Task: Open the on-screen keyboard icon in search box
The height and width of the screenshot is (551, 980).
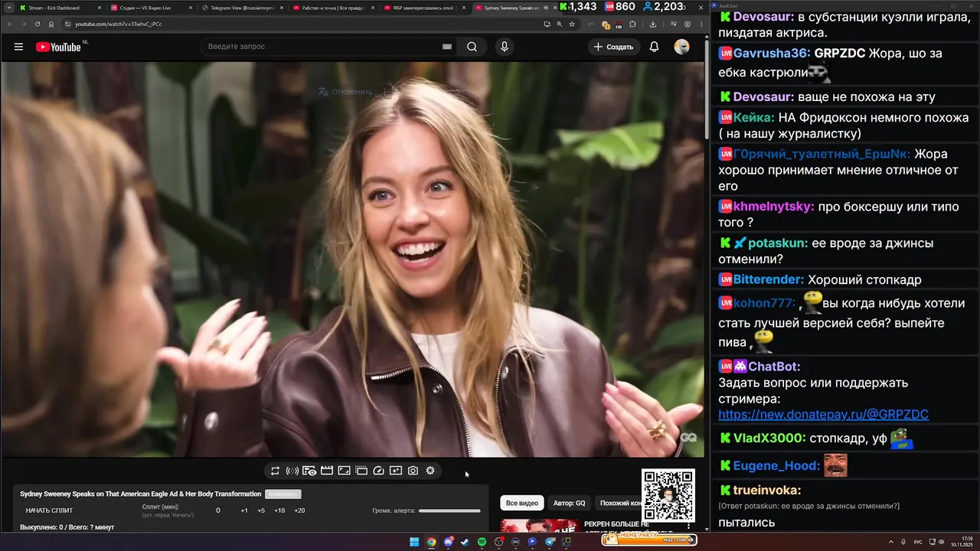Action: point(447,47)
